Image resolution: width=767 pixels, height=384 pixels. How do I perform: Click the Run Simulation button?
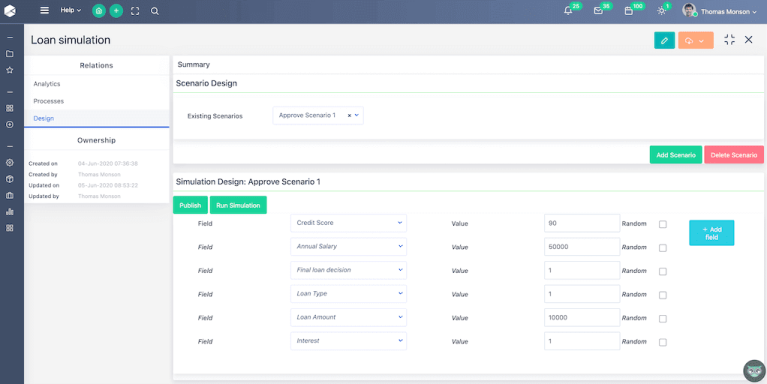238,205
